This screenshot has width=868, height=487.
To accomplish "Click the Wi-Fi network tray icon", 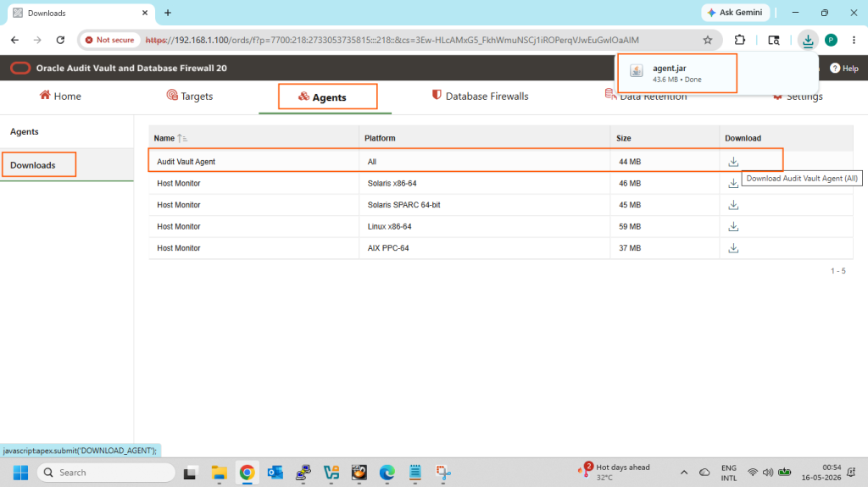I will [x=753, y=473].
